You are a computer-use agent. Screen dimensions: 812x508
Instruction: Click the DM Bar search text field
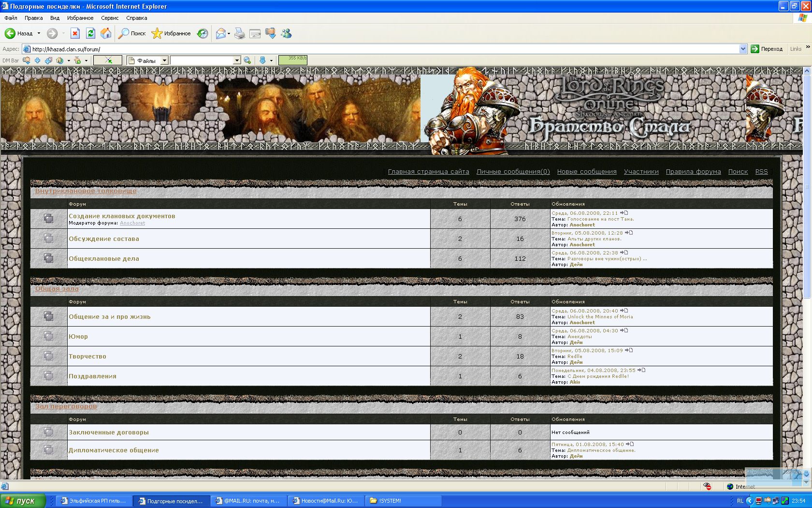(202, 60)
